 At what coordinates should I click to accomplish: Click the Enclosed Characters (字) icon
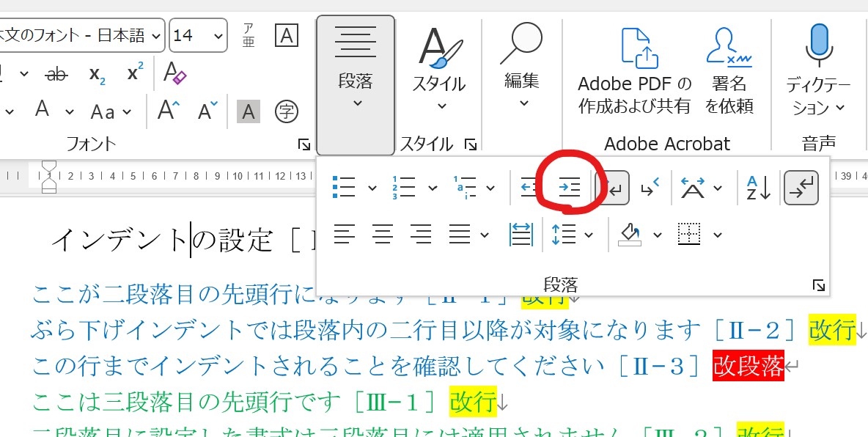tap(286, 111)
